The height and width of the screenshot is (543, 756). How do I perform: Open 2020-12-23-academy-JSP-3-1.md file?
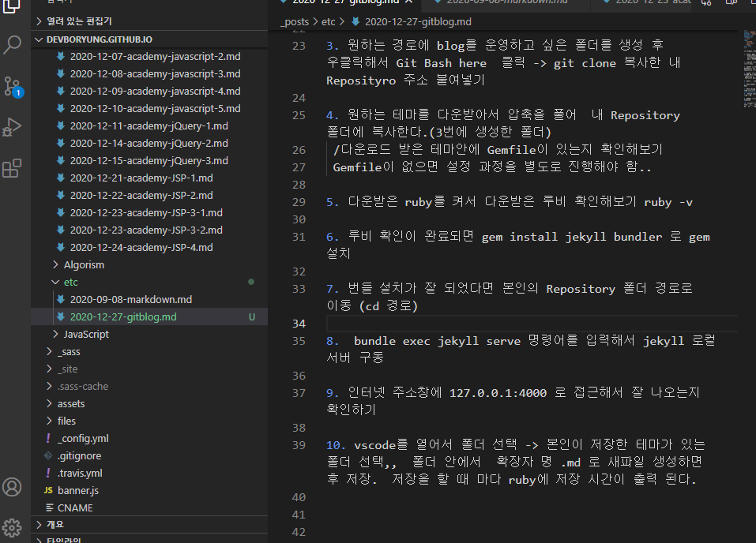pyautogui.click(x=149, y=212)
